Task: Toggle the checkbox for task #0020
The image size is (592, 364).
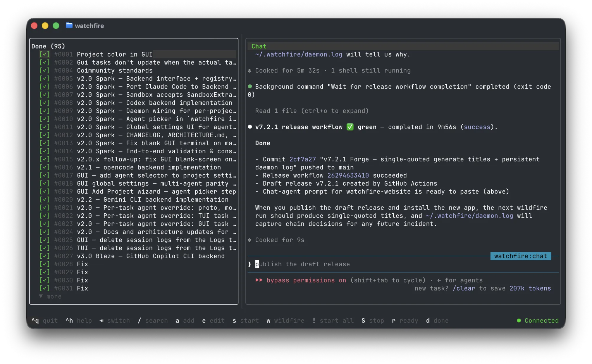Action: 44,199
